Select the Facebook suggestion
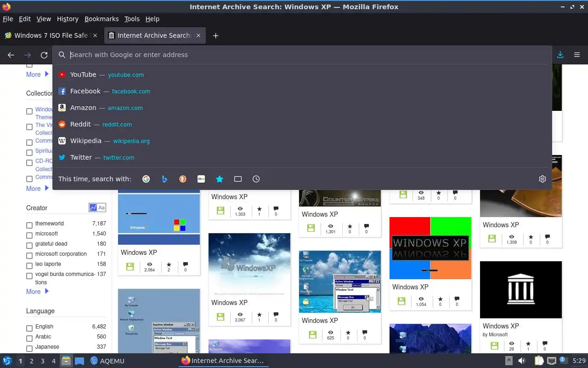 [x=302, y=91]
